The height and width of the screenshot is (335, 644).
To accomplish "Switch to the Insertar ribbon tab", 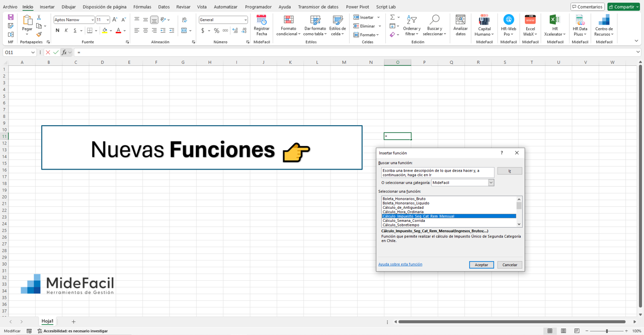I will coord(46,7).
